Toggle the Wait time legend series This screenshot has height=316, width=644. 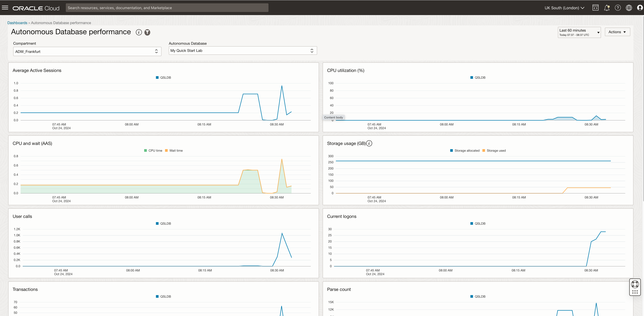pyautogui.click(x=174, y=150)
